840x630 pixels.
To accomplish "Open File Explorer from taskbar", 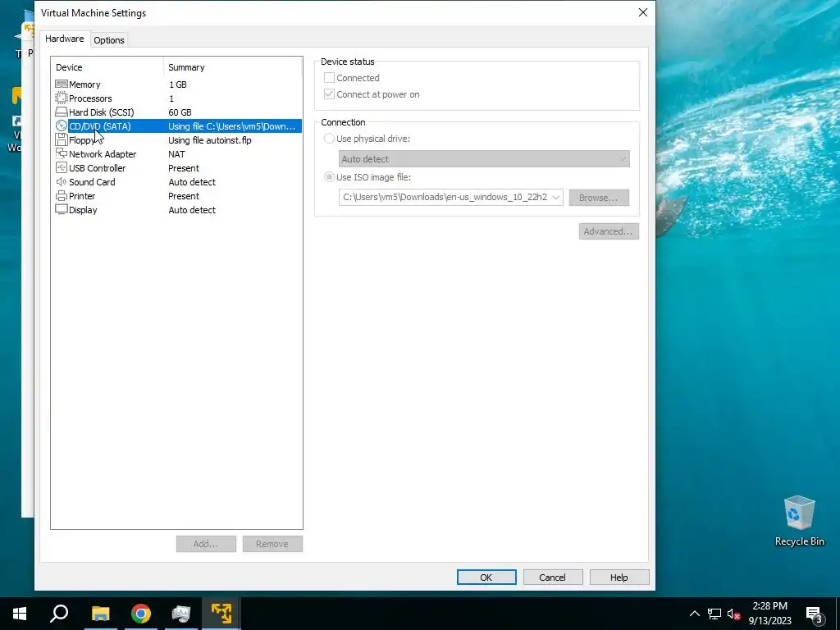I will pos(100,614).
